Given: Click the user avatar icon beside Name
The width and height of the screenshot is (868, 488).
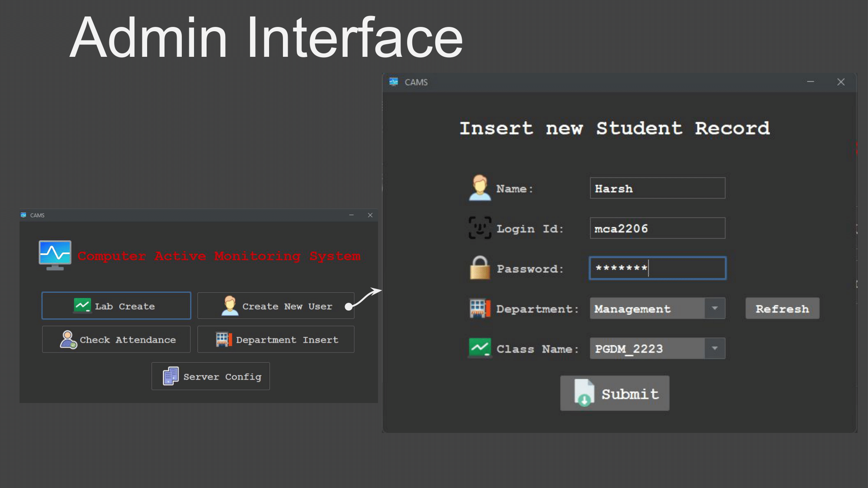Looking at the screenshot, I should coord(480,188).
